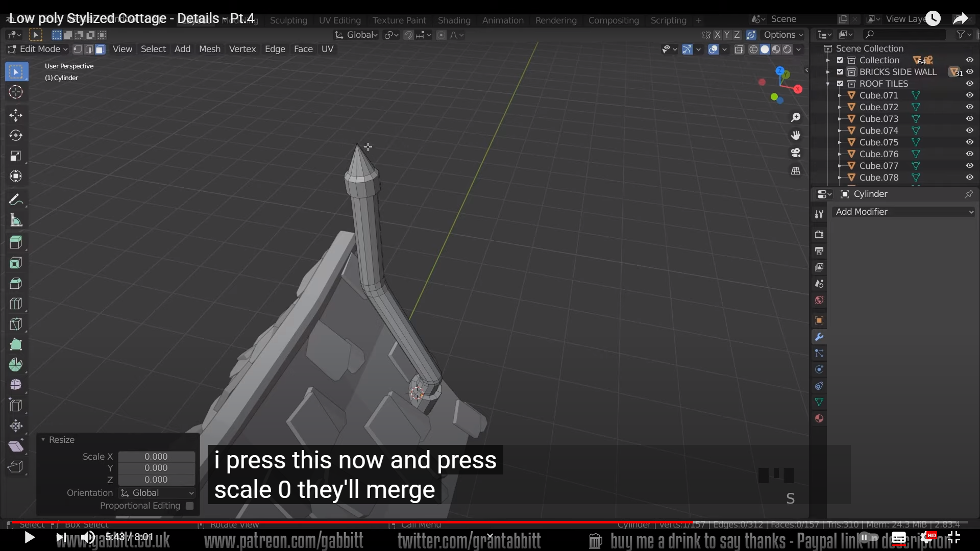980x551 pixels.
Task: Select the Move tool in toolbar
Action: [x=16, y=115]
